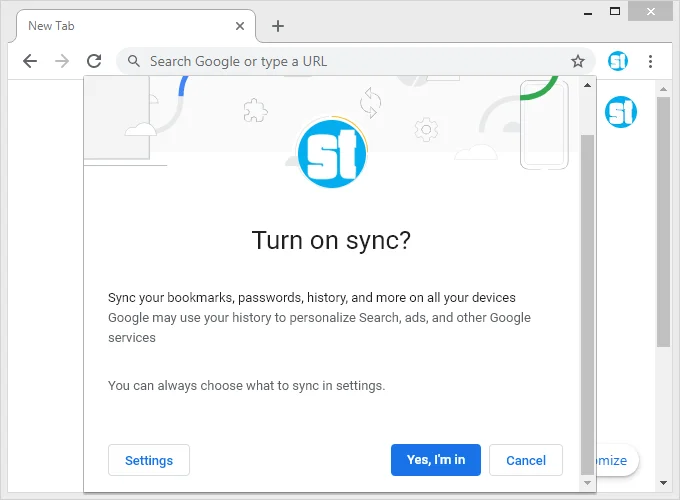Focus the Search Google or type a URL field
This screenshot has height=500, width=680.
(x=356, y=61)
